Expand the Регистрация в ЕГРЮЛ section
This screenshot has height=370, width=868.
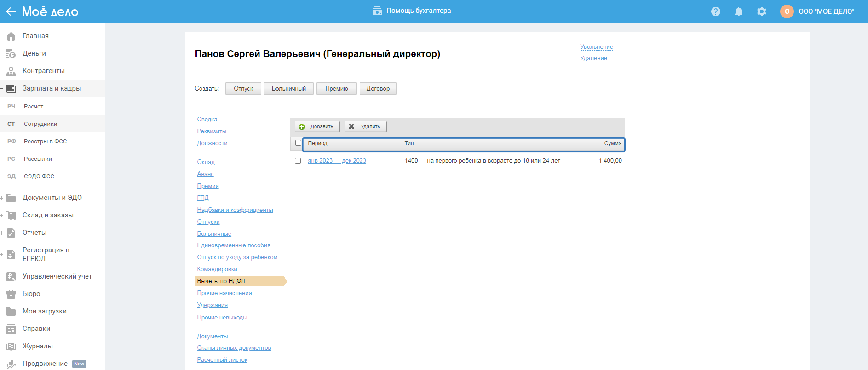[x=2, y=255]
